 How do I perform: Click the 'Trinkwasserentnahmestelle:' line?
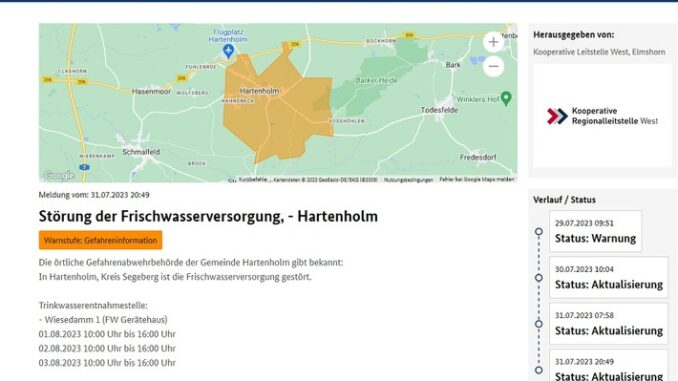coord(93,305)
